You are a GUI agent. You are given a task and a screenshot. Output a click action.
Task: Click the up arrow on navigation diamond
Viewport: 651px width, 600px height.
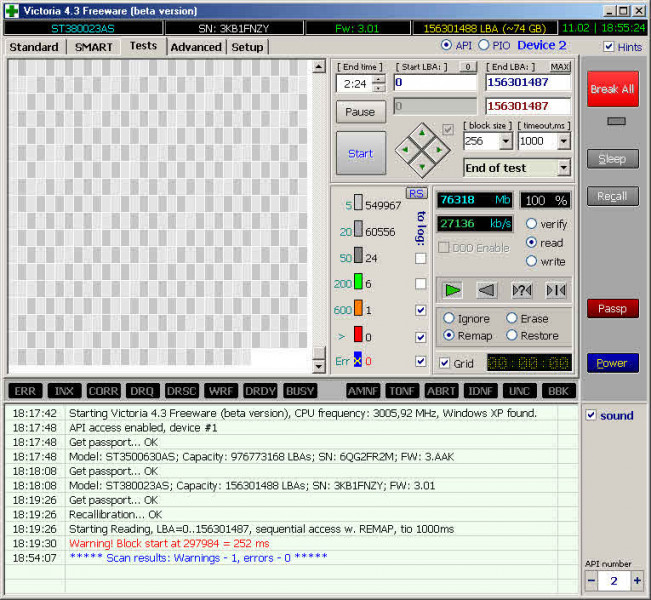tap(422, 133)
